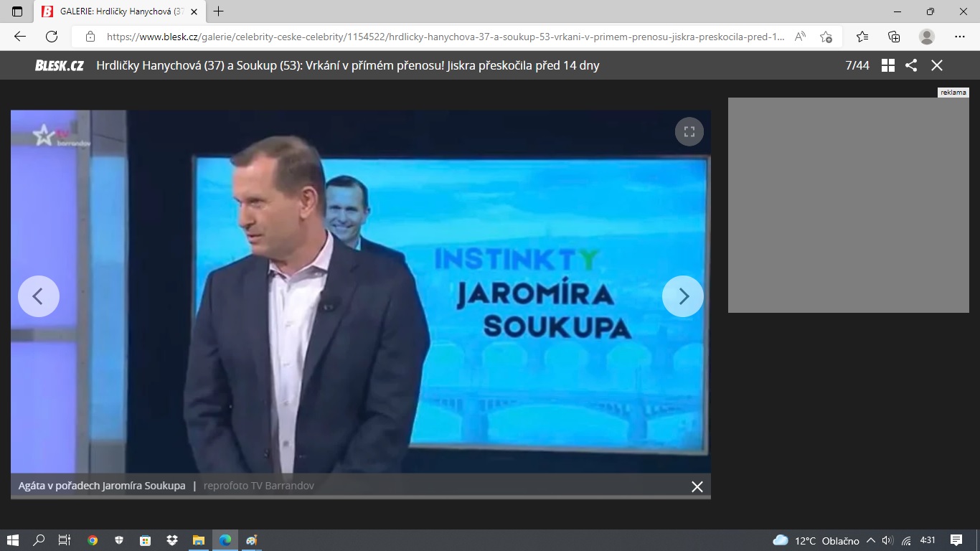Click the 'reklama' label

click(953, 93)
